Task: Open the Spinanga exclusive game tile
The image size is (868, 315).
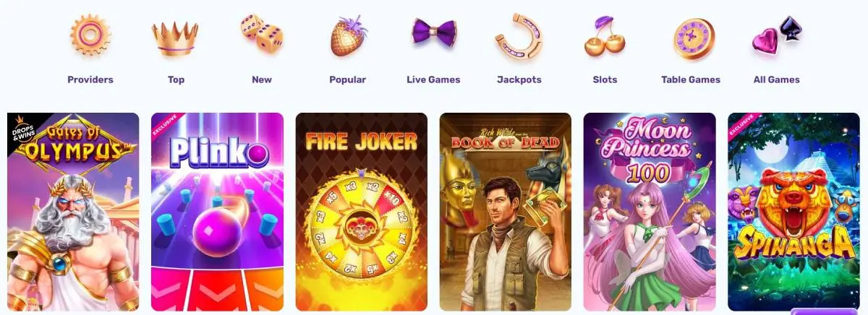Action: point(793,212)
